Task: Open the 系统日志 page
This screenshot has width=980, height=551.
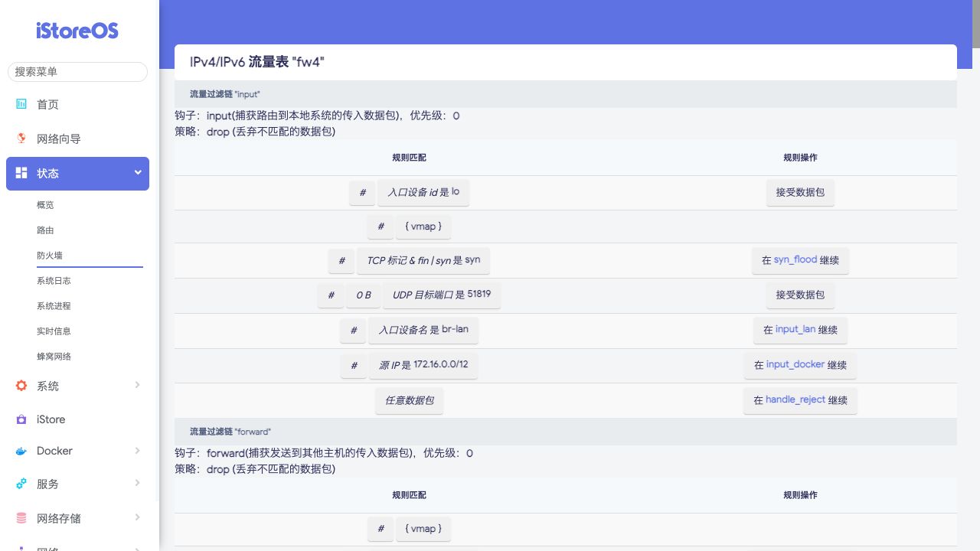Action: click(x=54, y=281)
